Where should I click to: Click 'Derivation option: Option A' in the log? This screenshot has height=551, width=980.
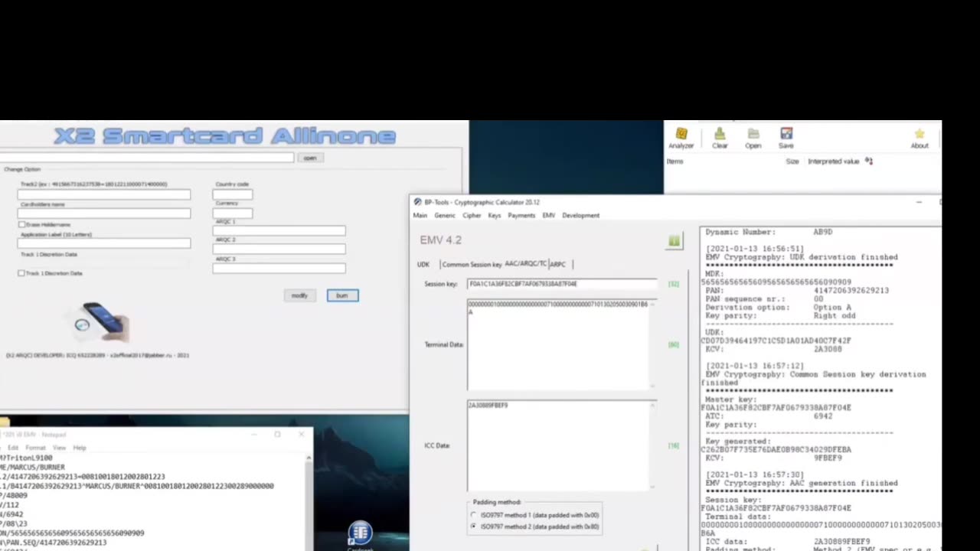pos(779,308)
